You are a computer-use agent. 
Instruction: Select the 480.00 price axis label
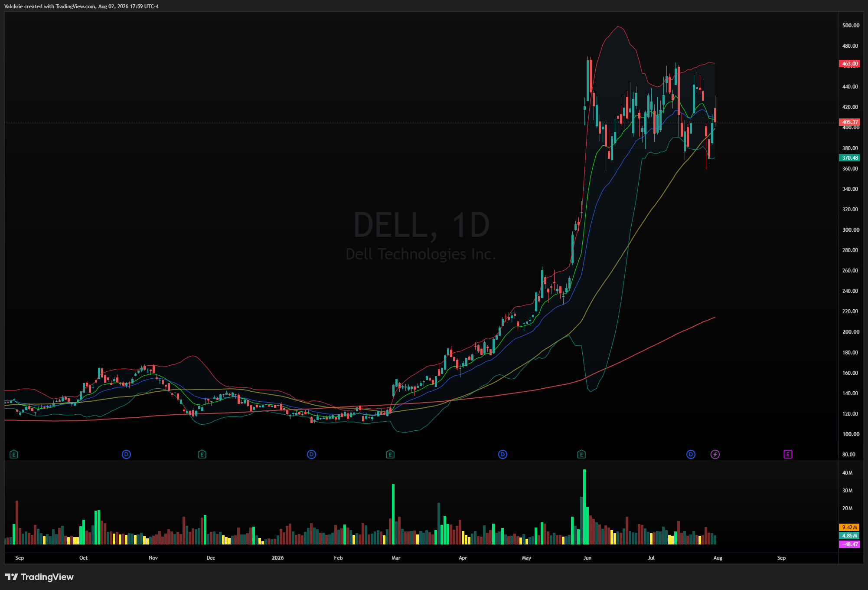(850, 46)
